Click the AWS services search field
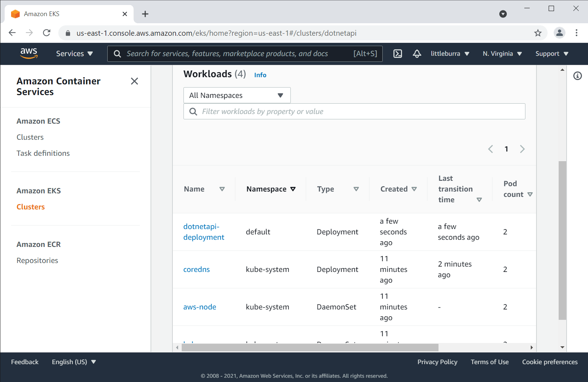The image size is (588, 382). (x=245, y=54)
